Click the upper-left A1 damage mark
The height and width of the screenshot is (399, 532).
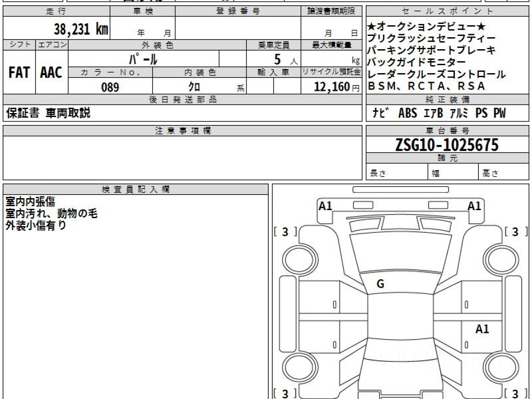pyautogui.click(x=325, y=206)
